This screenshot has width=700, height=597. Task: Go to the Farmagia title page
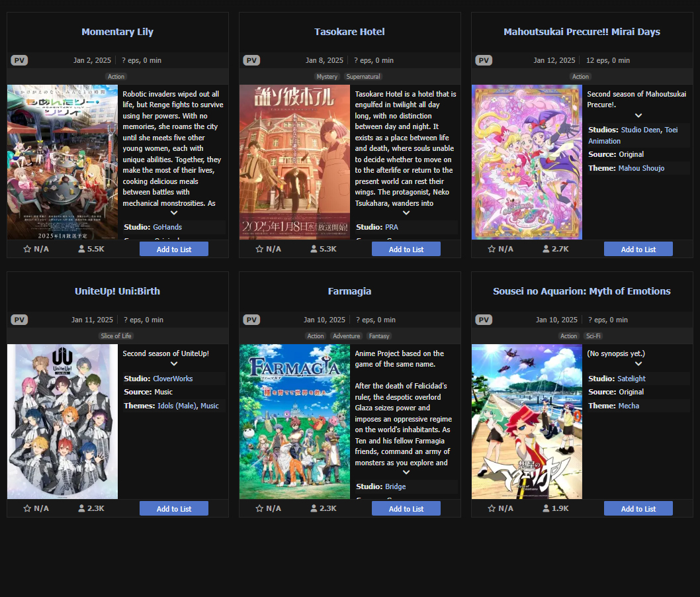click(349, 291)
